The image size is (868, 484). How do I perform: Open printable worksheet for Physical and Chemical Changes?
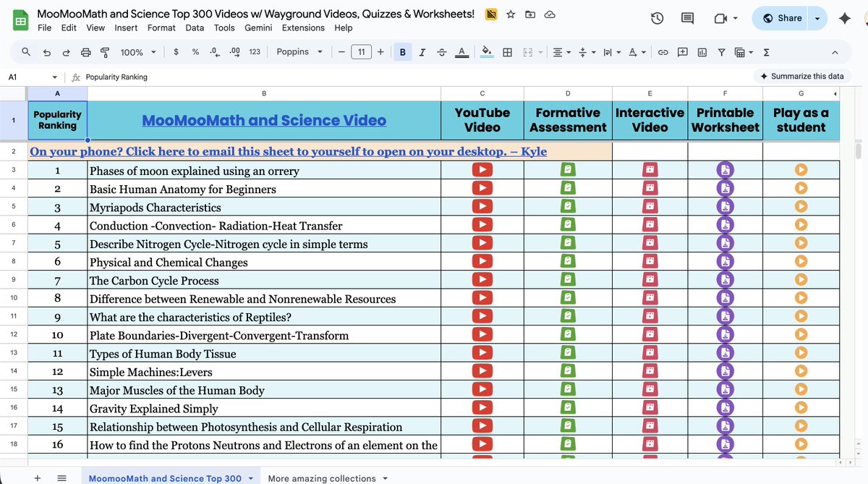coord(725,261)
